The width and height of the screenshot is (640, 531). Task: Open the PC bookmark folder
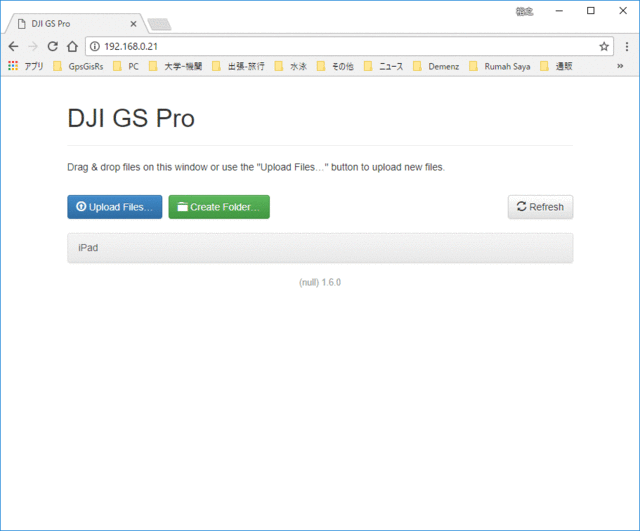126,66
